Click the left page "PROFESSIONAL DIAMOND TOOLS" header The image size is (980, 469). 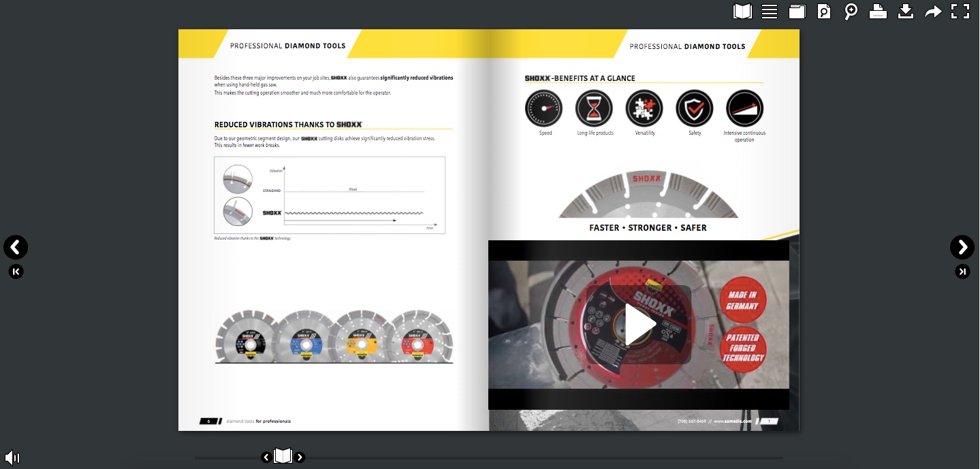point(288,46)
